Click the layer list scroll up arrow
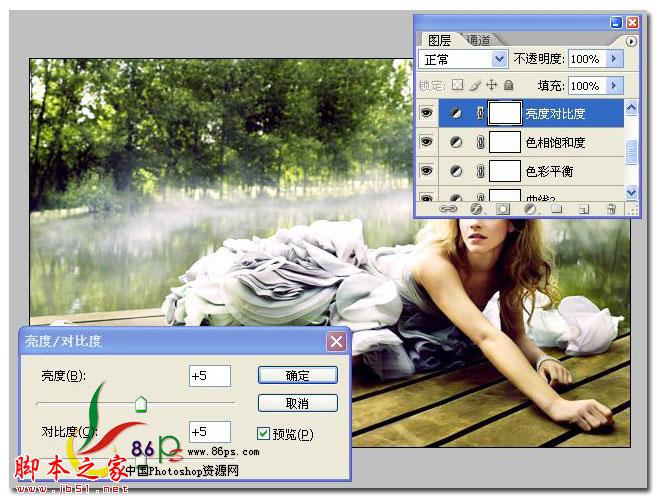 coord(631,108)
